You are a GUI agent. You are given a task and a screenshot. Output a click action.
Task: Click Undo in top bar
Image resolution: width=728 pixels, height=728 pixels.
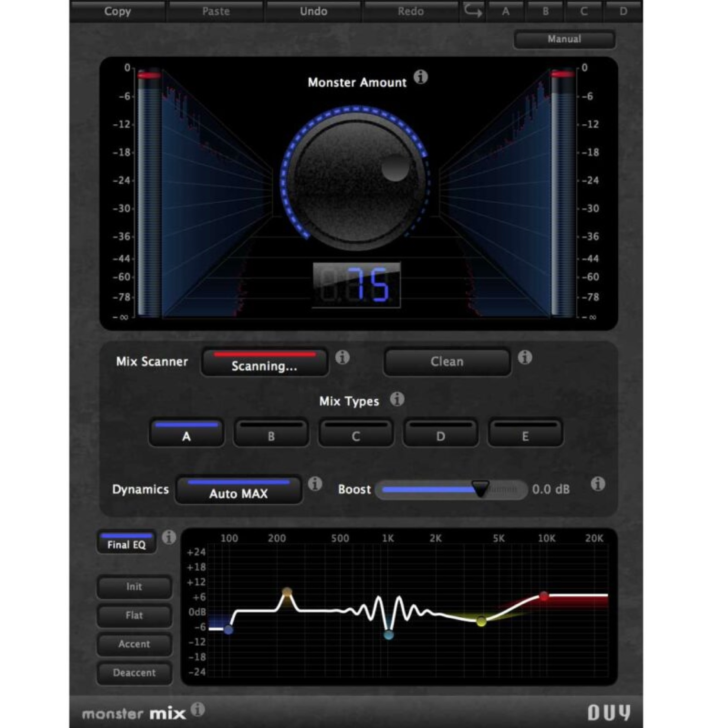313,11
